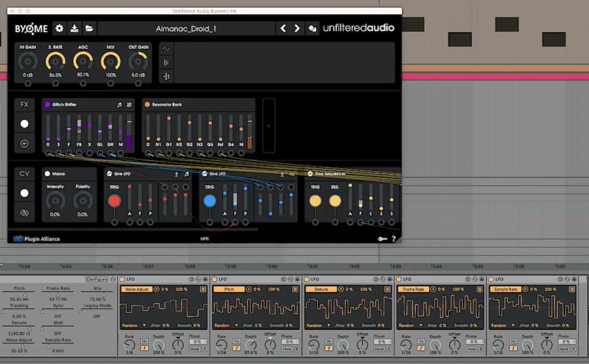589x364 pixels.
Task: Click the FX row back-arrow icon
Action: pos(25,143)
